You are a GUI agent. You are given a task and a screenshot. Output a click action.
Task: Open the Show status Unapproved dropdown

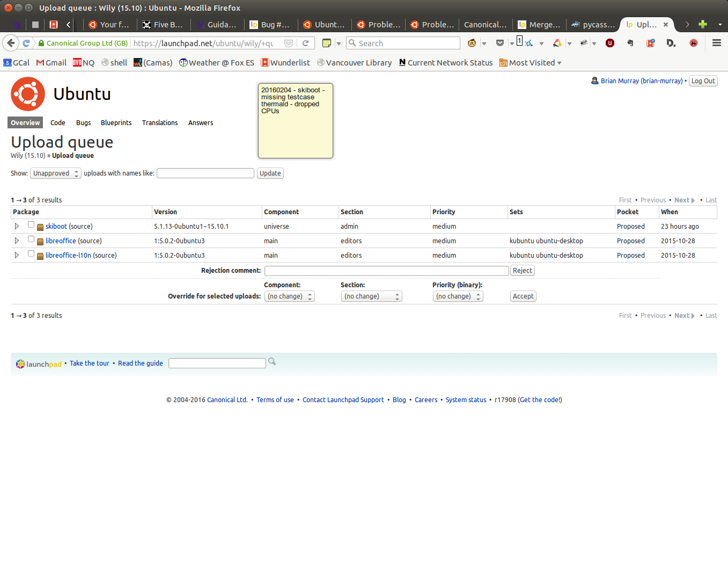55,173
